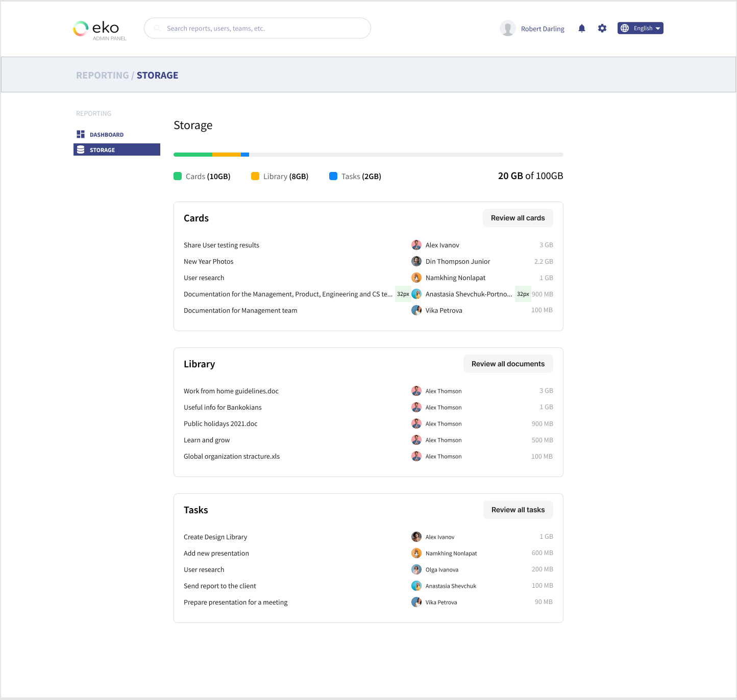Select Storage in the sidebar menu
The image size is (737, 700).
pyautogui.click(x=103, y=150)
